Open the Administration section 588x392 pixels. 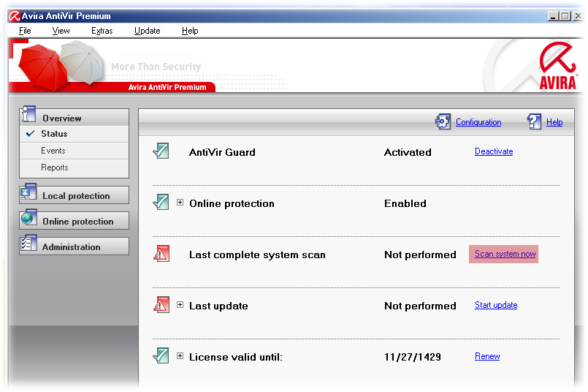pyautogui.click(x=75, y=246)
